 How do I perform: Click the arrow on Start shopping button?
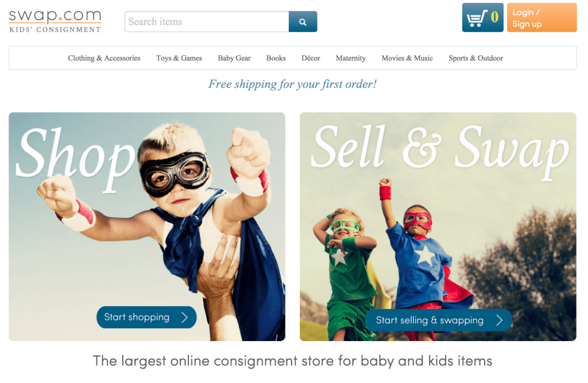(x=184, y=318)
